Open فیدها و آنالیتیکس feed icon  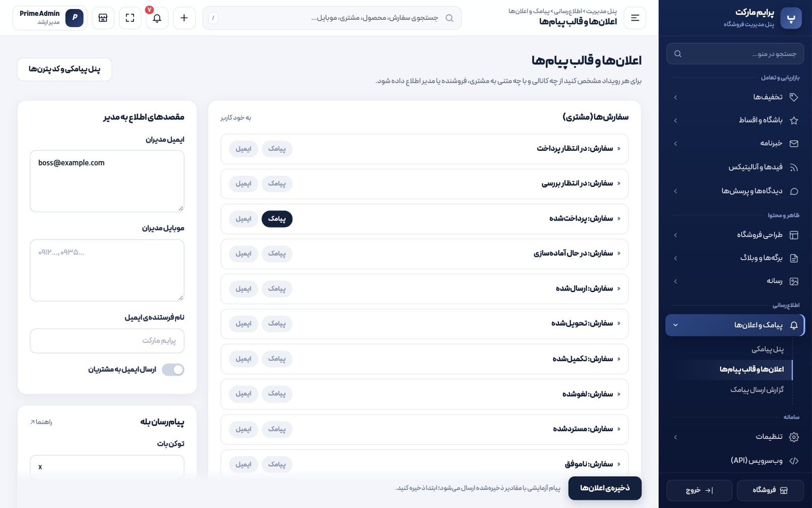(x=794, y=167)
